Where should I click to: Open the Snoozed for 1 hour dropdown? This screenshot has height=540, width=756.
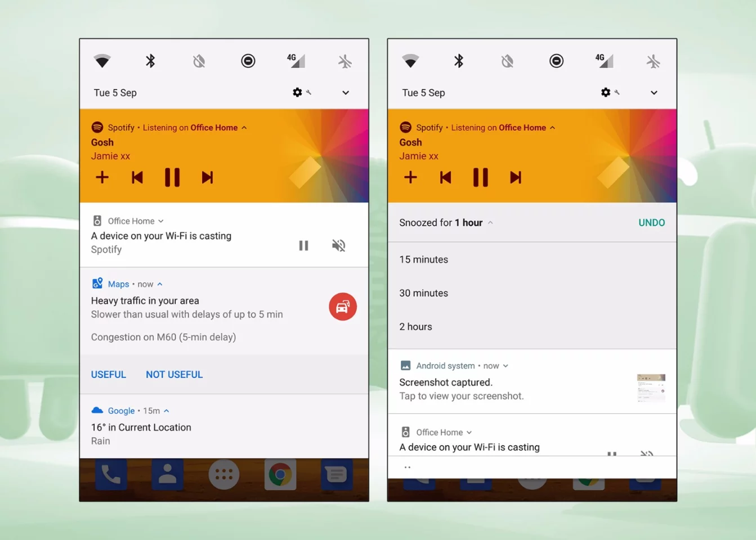[490, 222]
